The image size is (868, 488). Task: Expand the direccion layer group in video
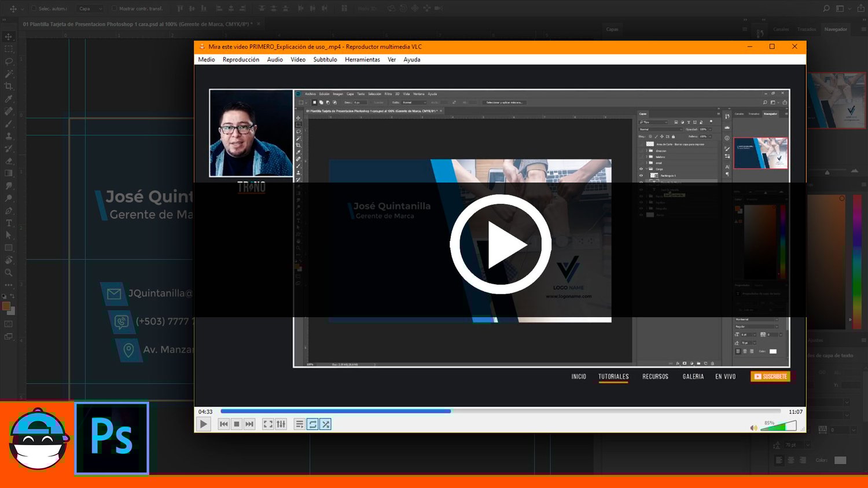tap(646, 151)
